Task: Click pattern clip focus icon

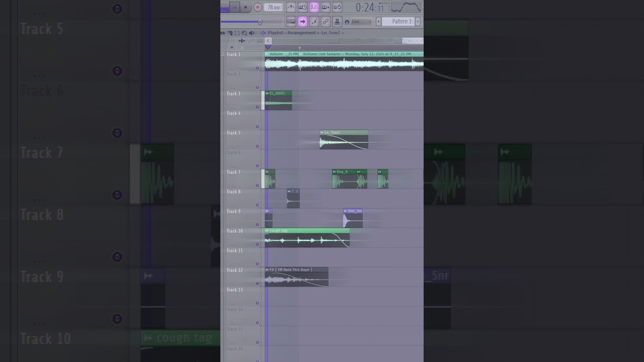Action: click(x=260, y=41)
